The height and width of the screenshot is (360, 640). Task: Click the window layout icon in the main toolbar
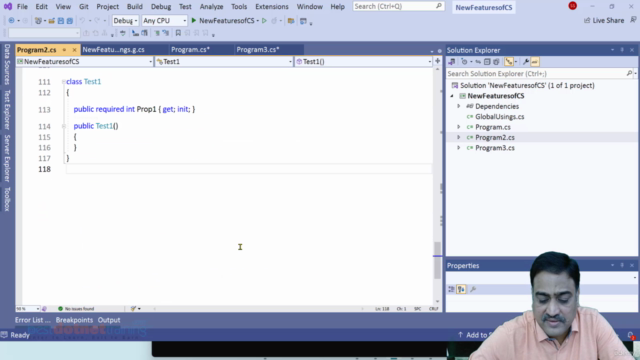303,21
